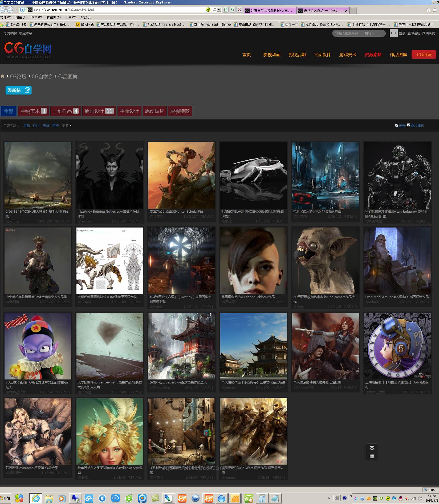Click the refresh page icon in address bar
Image resolution: width=439 pixels, height=504 pixels.
(233, 10)
